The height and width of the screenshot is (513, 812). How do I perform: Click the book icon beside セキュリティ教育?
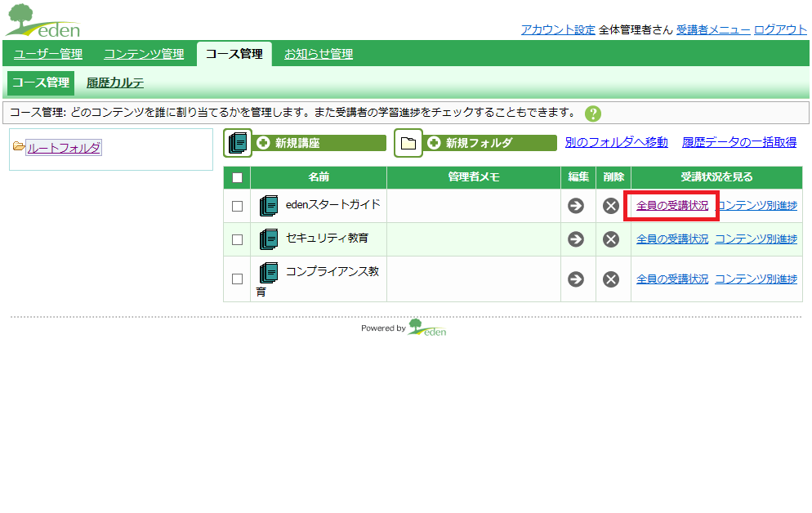click(269, 239)
